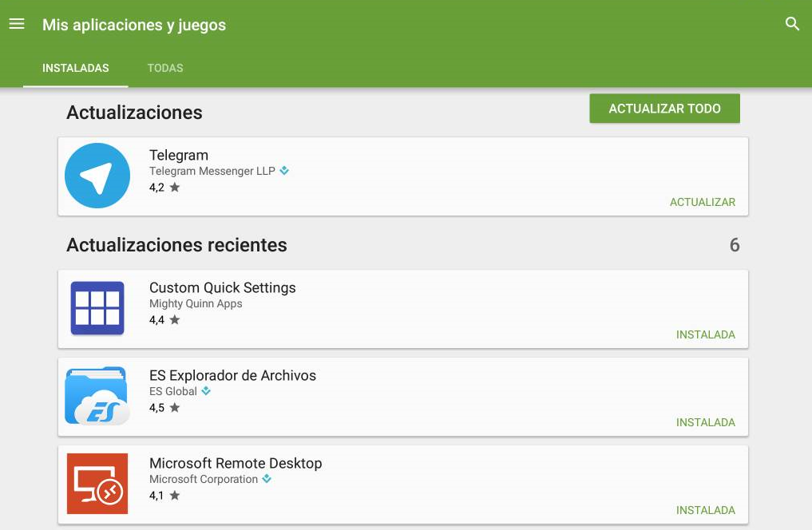The image size is (812, 530).
Task: Open the hamburger navigation menu
Action: [17, 24]
